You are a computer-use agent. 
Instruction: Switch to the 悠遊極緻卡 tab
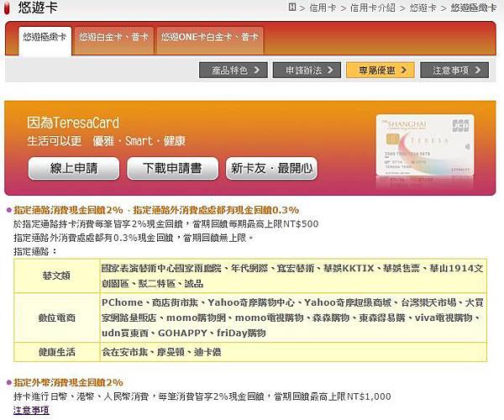45,40
